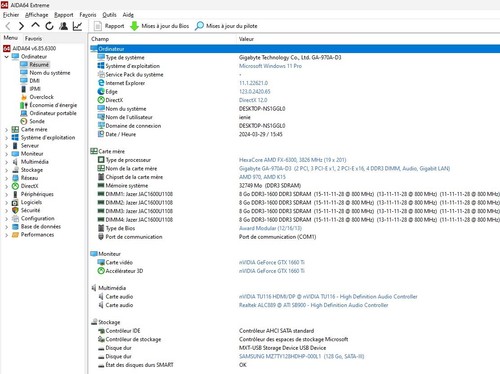This screenshot has height=374, width=500.
Task: Expand the Serveur tree node
Action: pyautogui.click(x=6, y=146)
